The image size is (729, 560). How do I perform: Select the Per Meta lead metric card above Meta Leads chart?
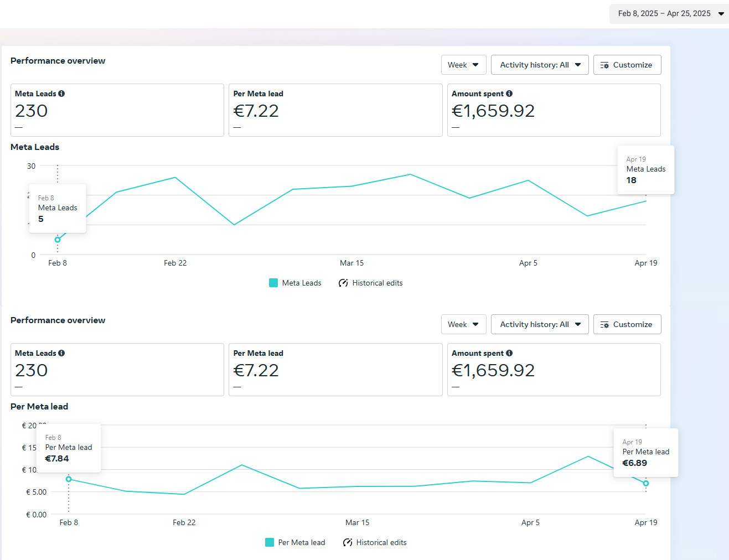pos(335,110)
